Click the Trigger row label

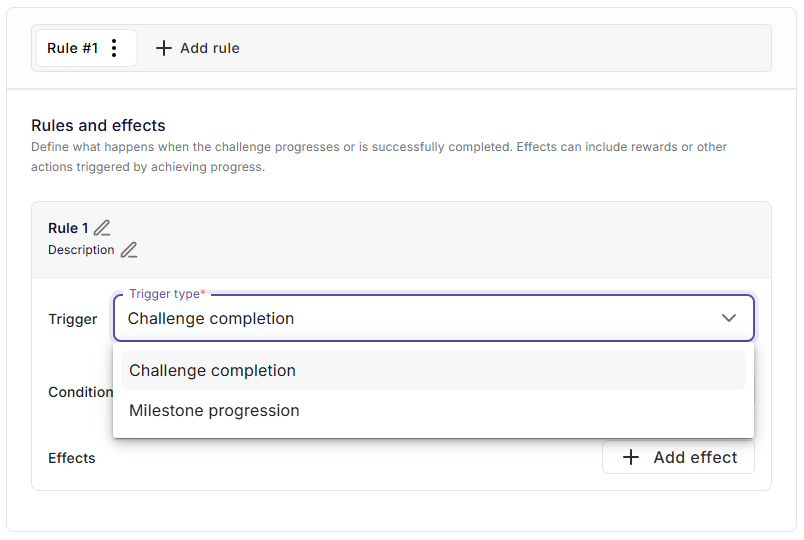click(x=73, y=319)
